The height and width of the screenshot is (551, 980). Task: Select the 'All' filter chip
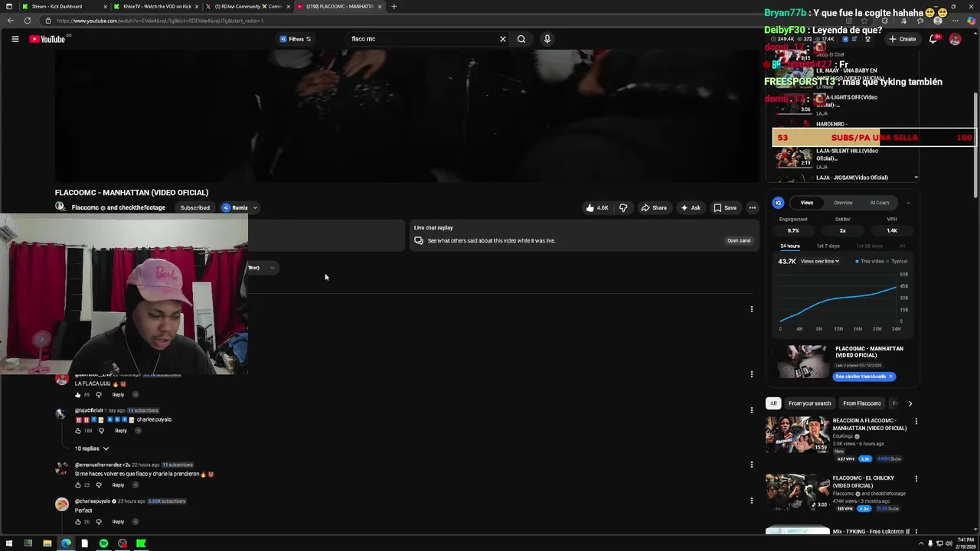point(773,403)
